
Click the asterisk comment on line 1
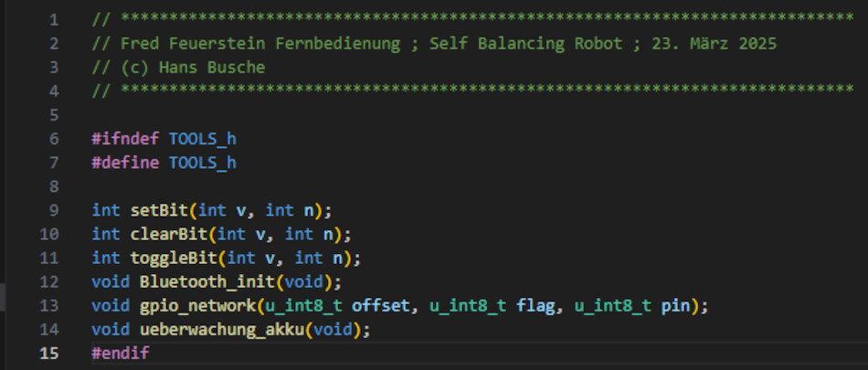(x=472, y=20)
